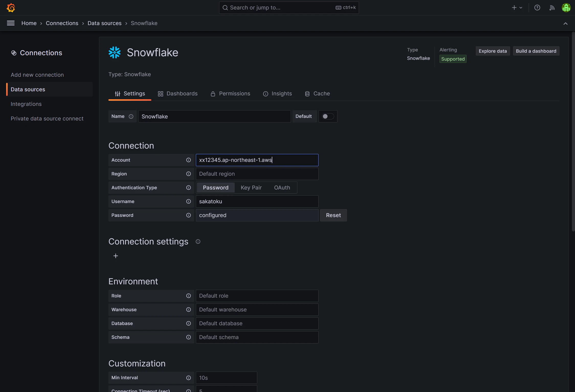Switch to the Dashboards tab
Image resolution: width=575 pixels, height=392 pixels.
(x=178, y=94)
